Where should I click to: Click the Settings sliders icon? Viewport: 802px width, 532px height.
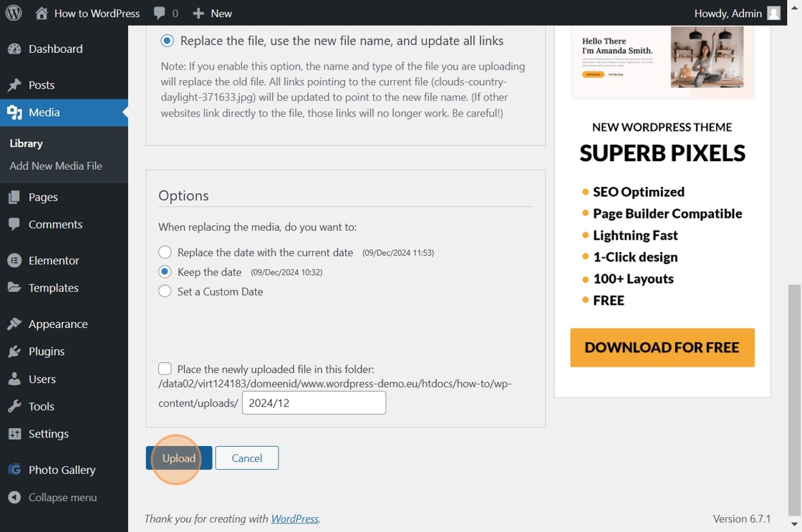pyautogui.click(x=14, y=434)
